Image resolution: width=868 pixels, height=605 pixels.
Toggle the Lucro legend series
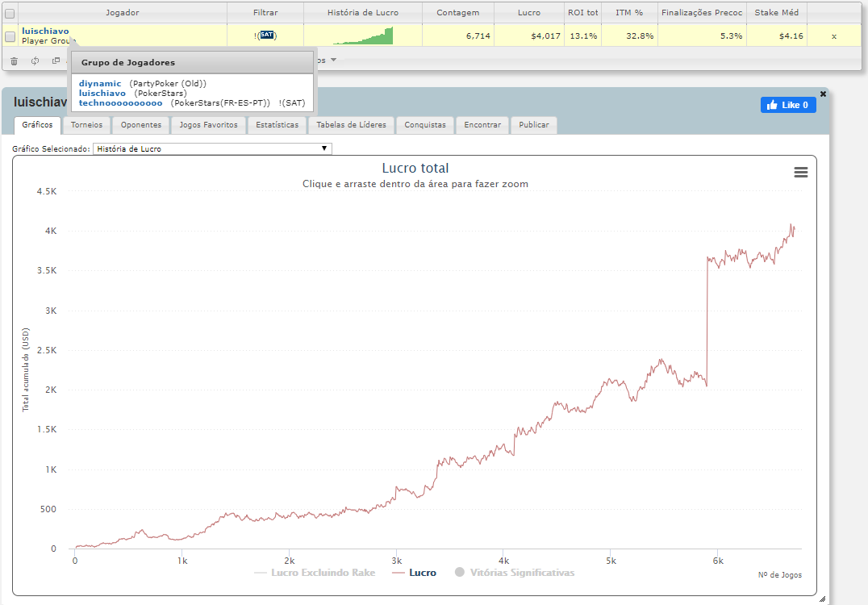pyautogui.click(x=414, y=573)
